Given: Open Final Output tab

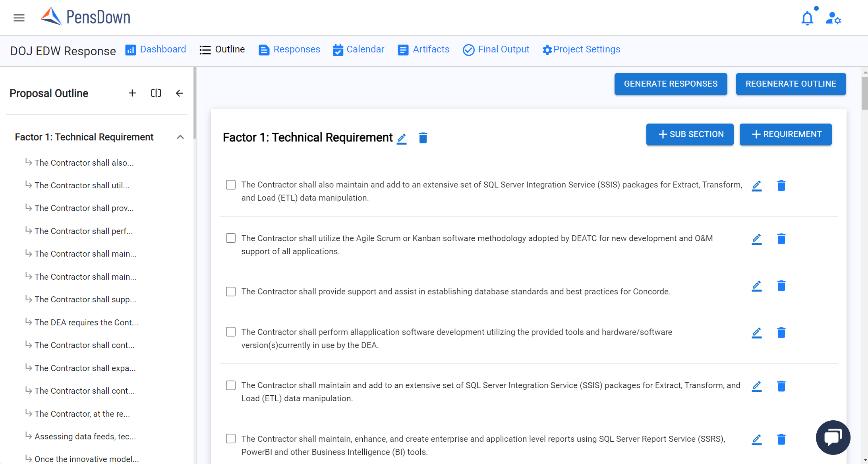Looking at the screenshot, I should (x=496, y=49).
